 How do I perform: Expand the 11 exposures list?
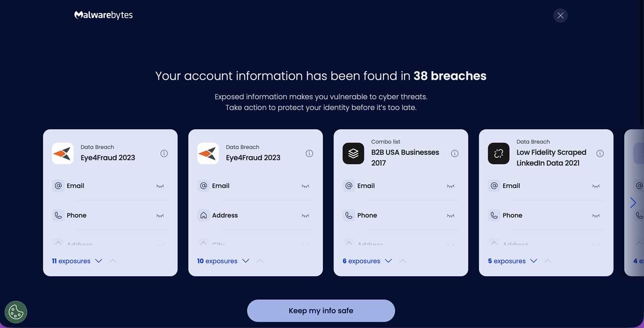pyautogui.click(x=99, y=261)
